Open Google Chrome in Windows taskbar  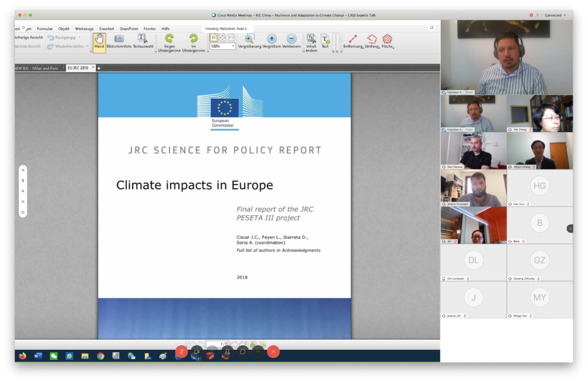100,356
